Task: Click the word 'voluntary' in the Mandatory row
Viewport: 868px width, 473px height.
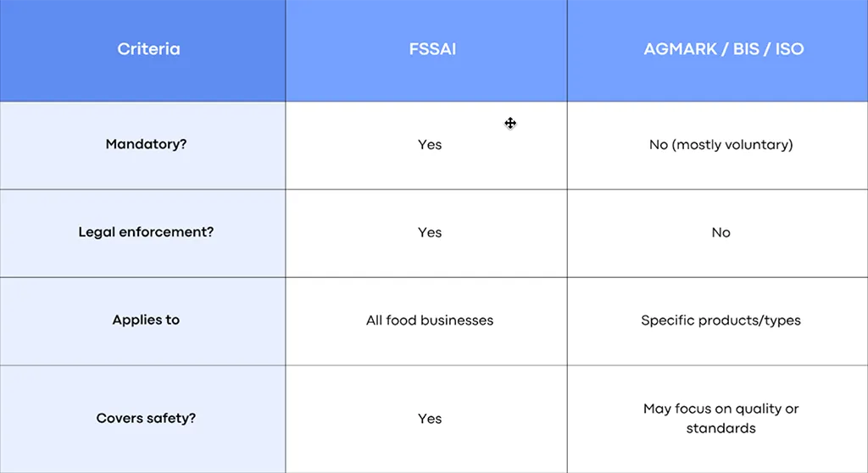Action: (759, 145)
